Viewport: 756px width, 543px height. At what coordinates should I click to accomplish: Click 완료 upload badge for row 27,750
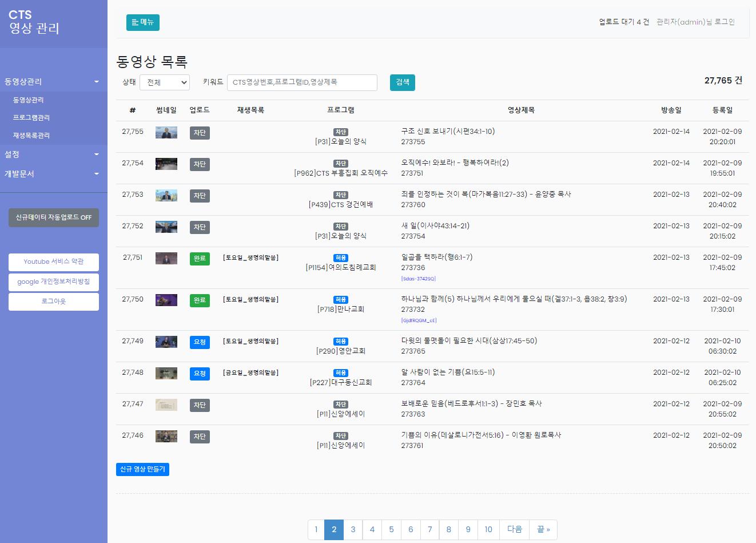(200, 300)
